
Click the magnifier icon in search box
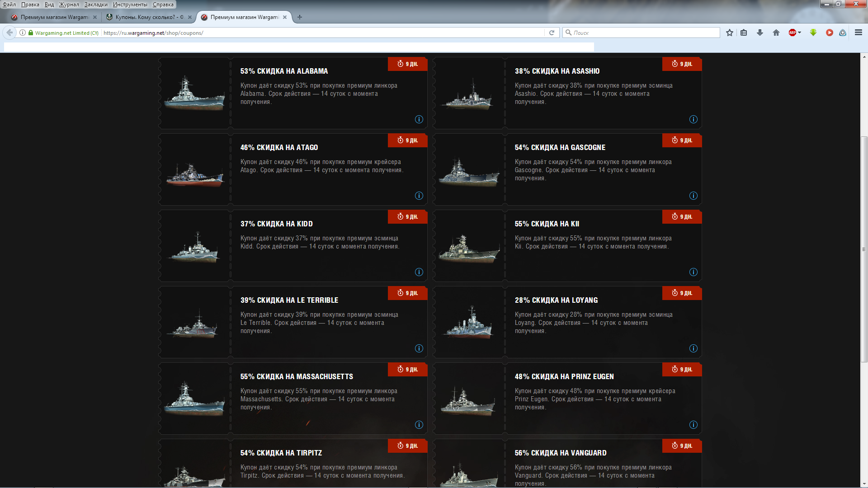point(568,33)
